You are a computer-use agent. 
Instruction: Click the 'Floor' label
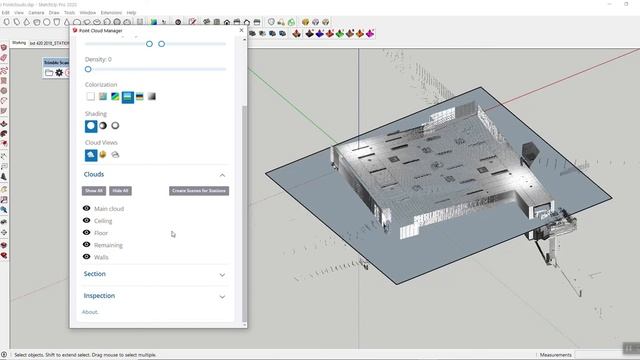[101, 233]
